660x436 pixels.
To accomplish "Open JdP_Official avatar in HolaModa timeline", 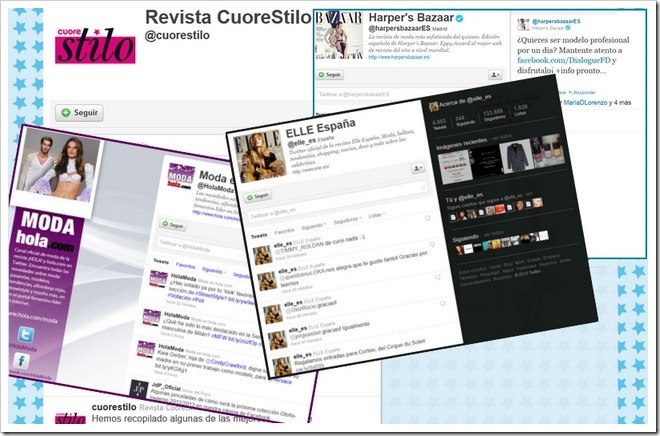I will click(x=138, y=389).
